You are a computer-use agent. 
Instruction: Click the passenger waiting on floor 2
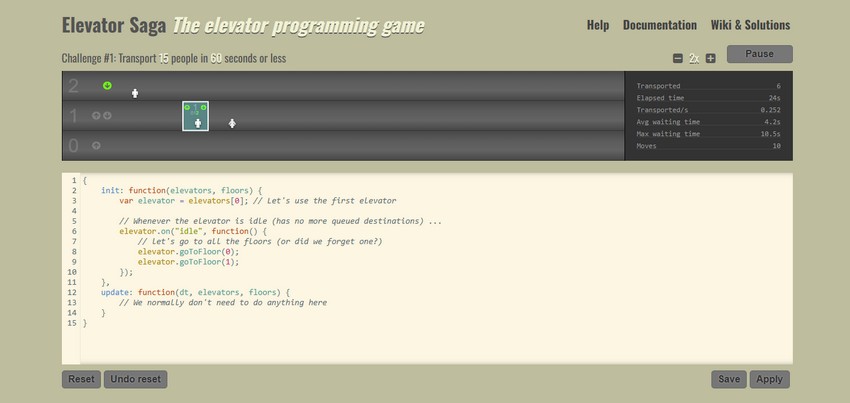click(135, 93)
